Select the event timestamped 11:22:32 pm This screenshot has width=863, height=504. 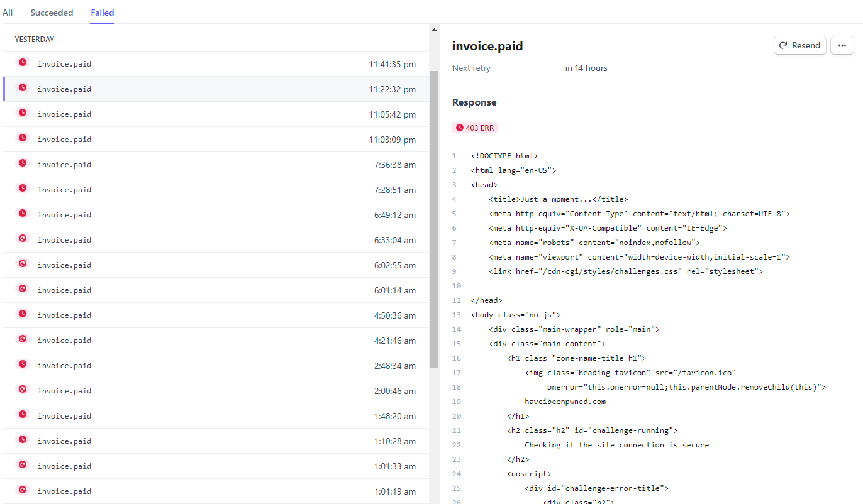click(216, 89)
